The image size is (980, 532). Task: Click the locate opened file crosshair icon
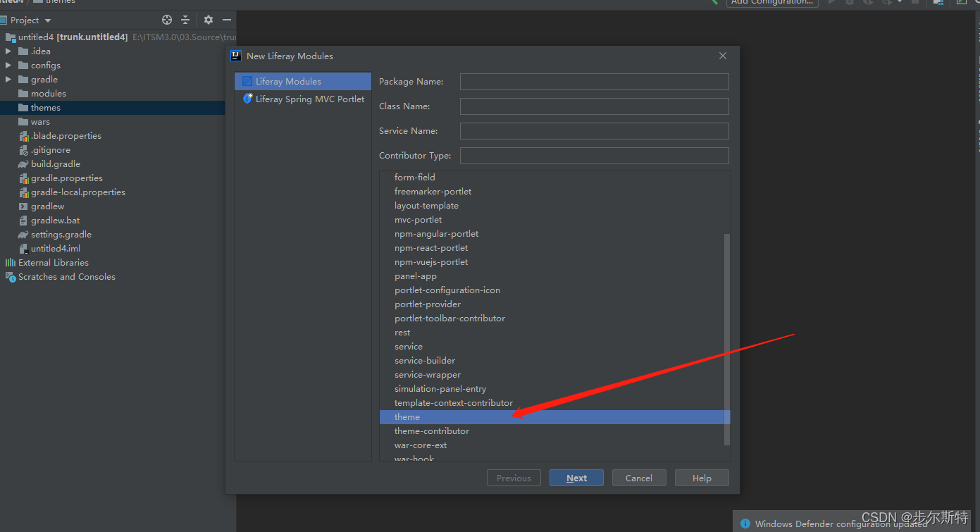(x=167, y=20)
